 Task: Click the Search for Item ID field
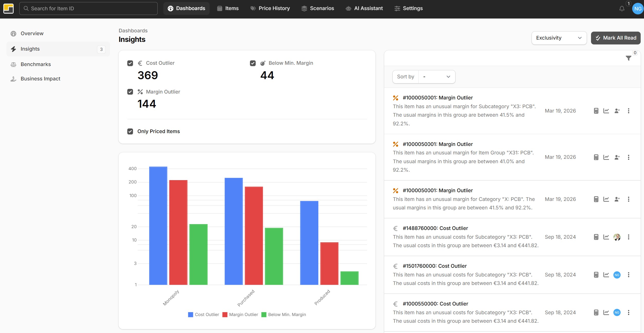(88, 8)
